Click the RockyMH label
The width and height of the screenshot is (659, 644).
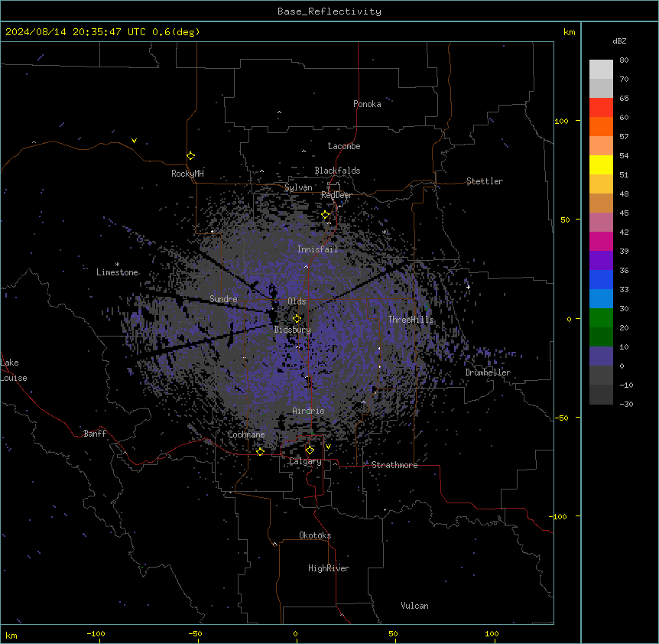pos(187,174)
